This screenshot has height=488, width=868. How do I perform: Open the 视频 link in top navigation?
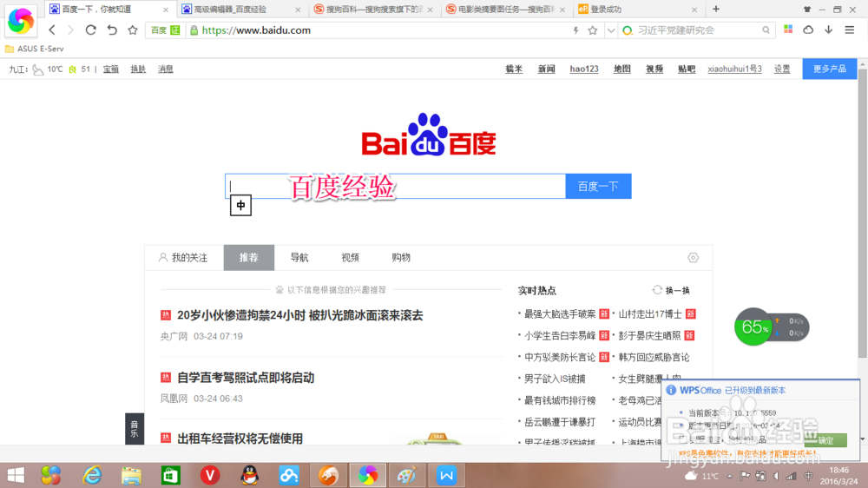pyautogui.click(x=654, y=69)
